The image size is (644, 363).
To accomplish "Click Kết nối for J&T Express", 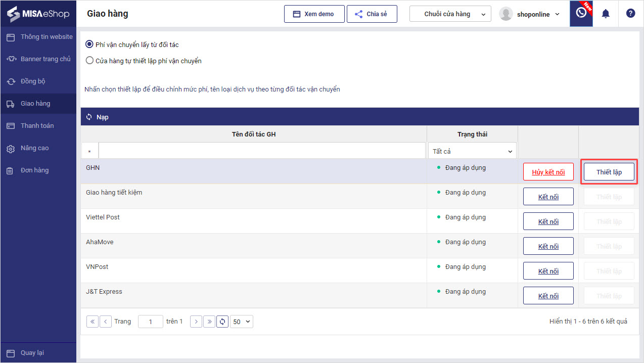I will point(548,296).
